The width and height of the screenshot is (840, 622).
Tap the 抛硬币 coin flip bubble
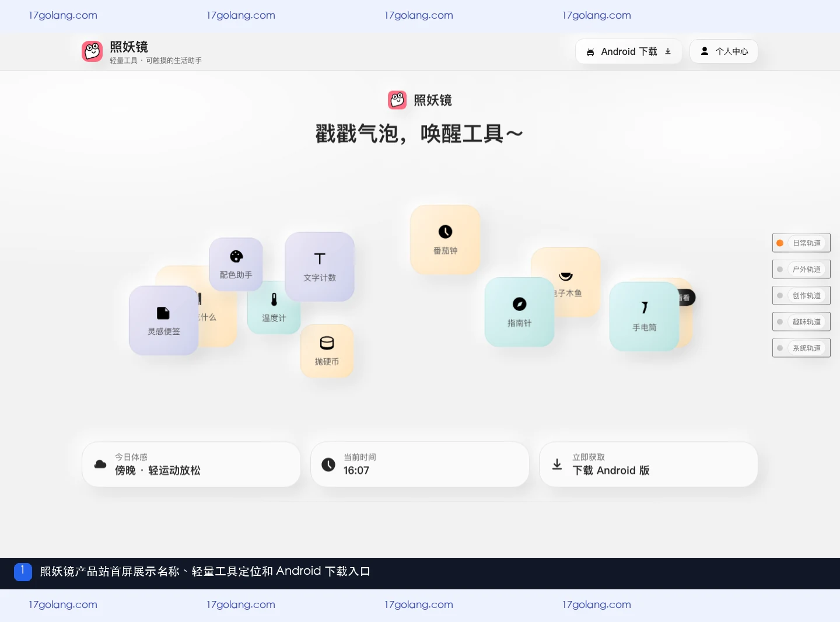[x=327, y=351]
